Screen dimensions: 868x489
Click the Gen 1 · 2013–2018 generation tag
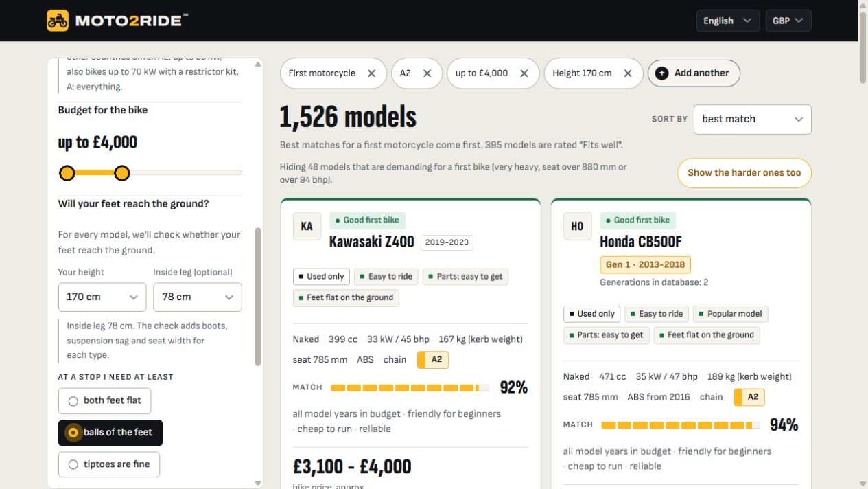(645, 264)
